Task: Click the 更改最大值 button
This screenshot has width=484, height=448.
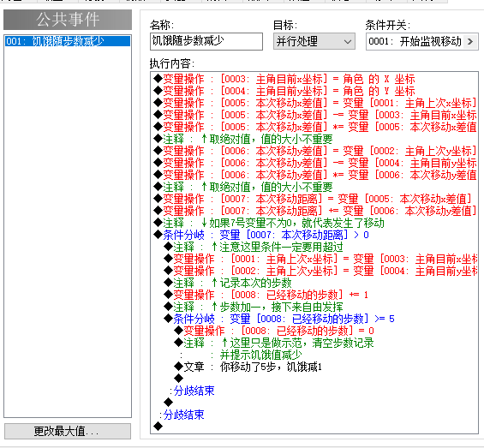Action: [x=68, y=431]
